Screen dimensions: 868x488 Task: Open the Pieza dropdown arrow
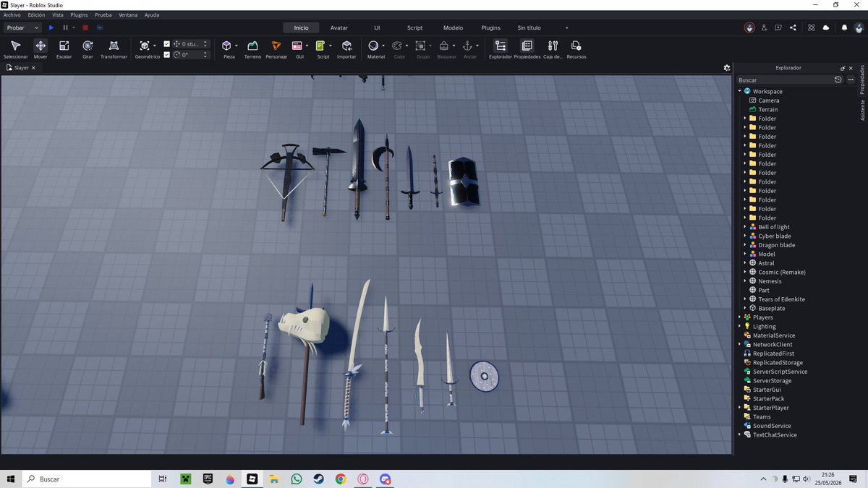(237, 46)
